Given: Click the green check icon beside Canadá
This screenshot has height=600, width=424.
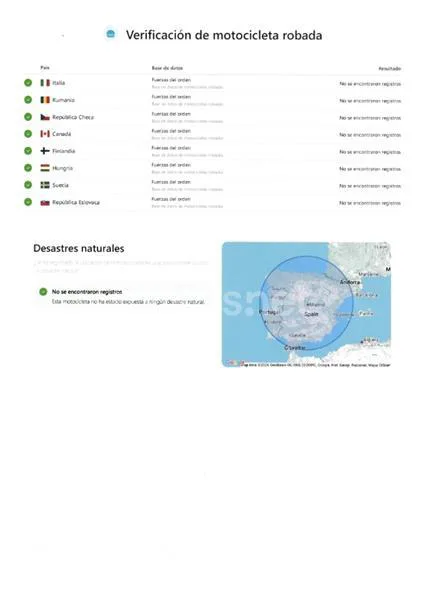Looking at the screenshot, I should [x=28, y=134].
